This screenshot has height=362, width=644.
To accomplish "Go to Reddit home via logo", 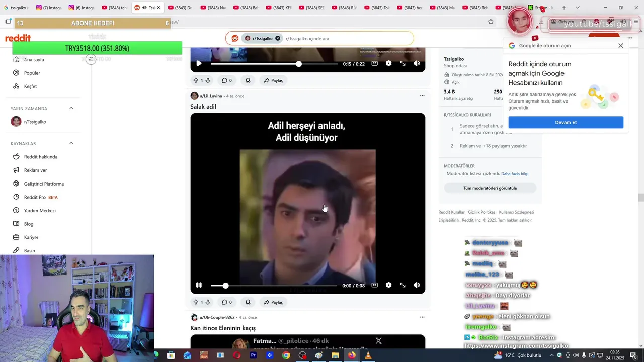I will [x=18, y=38].
